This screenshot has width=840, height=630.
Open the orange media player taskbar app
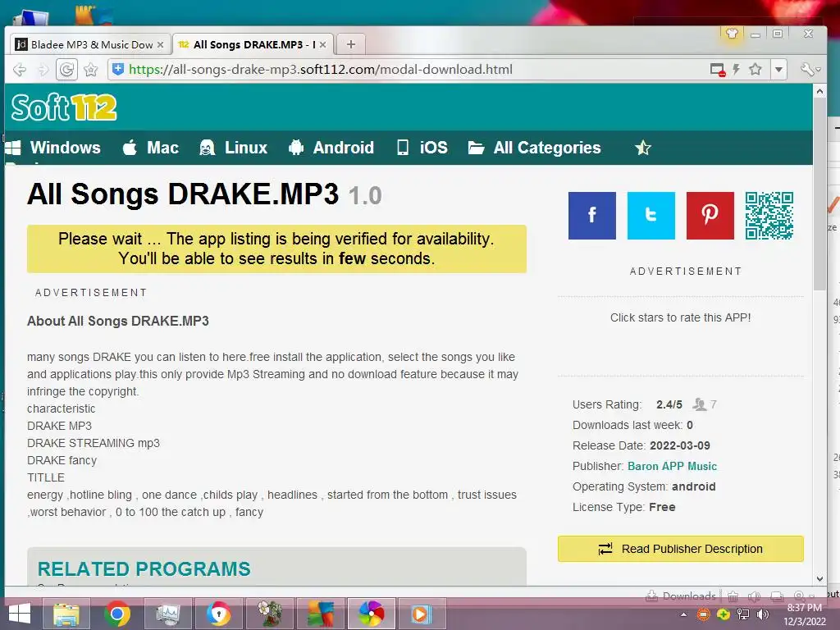tap(421, 614)
